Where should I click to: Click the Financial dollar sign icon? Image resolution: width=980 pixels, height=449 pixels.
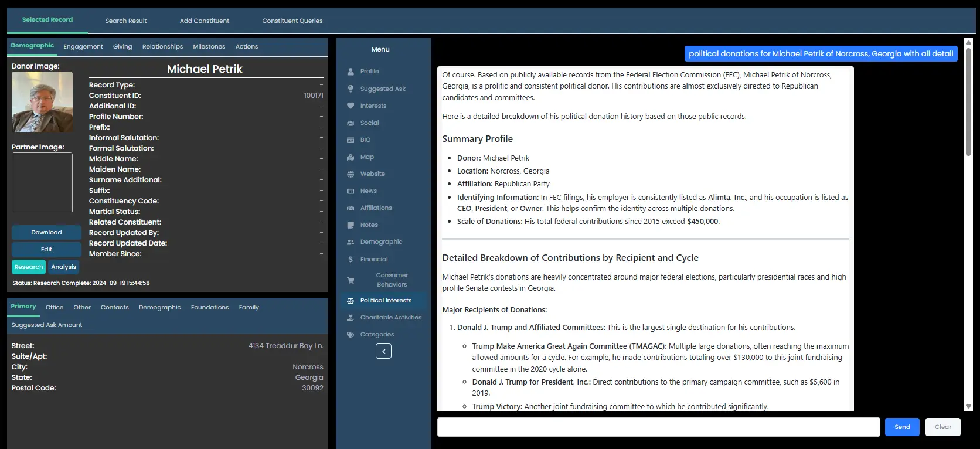[x=351, y=259]
